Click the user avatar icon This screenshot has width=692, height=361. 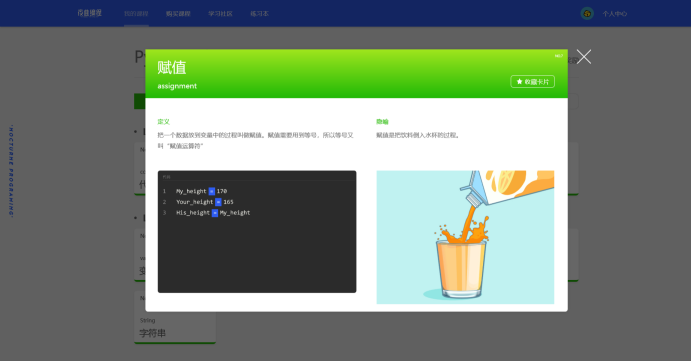[x=587, y=14]
